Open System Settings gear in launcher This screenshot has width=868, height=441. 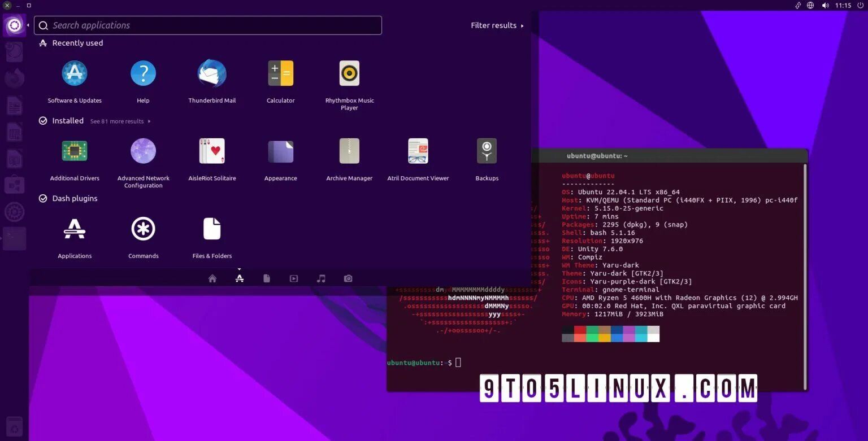[x=15, y=212]
